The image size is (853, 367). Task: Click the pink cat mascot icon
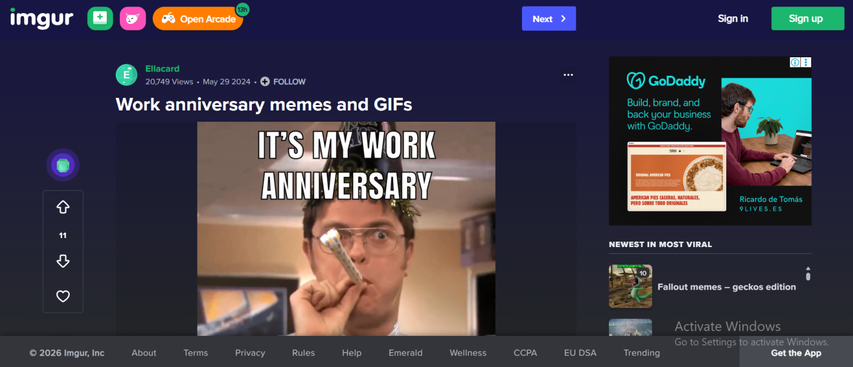pos(133,18)
